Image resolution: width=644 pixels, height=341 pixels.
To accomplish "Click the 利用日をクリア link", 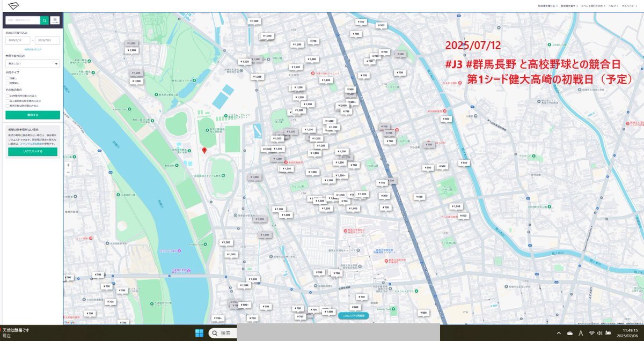I will pos(33,49).
